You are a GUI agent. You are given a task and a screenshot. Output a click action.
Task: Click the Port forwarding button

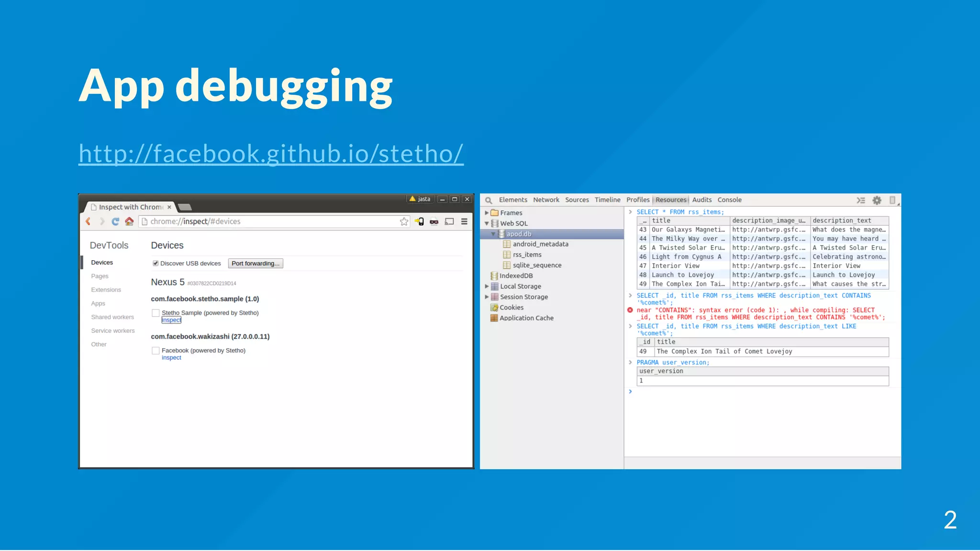point(256,264)
